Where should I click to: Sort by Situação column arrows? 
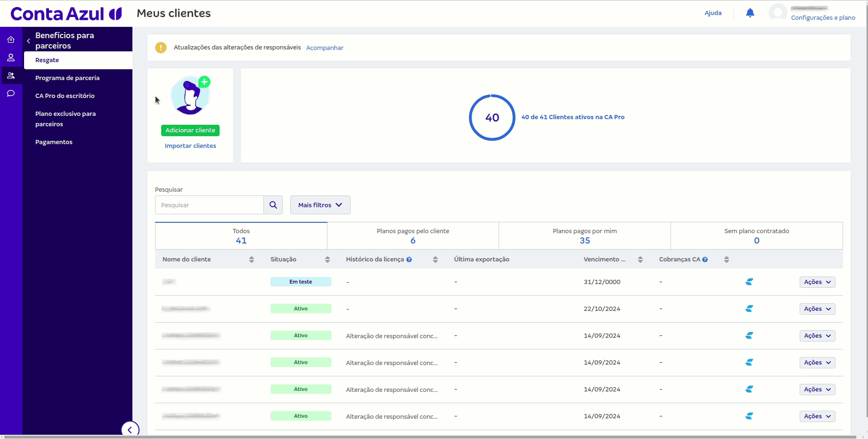pyautogui.click(x=328, y=260)
